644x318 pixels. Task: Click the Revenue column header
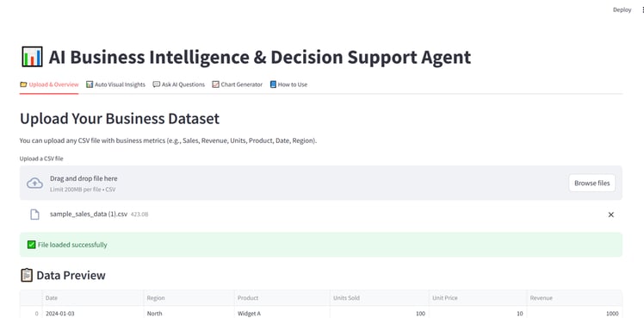click(574, 298)
